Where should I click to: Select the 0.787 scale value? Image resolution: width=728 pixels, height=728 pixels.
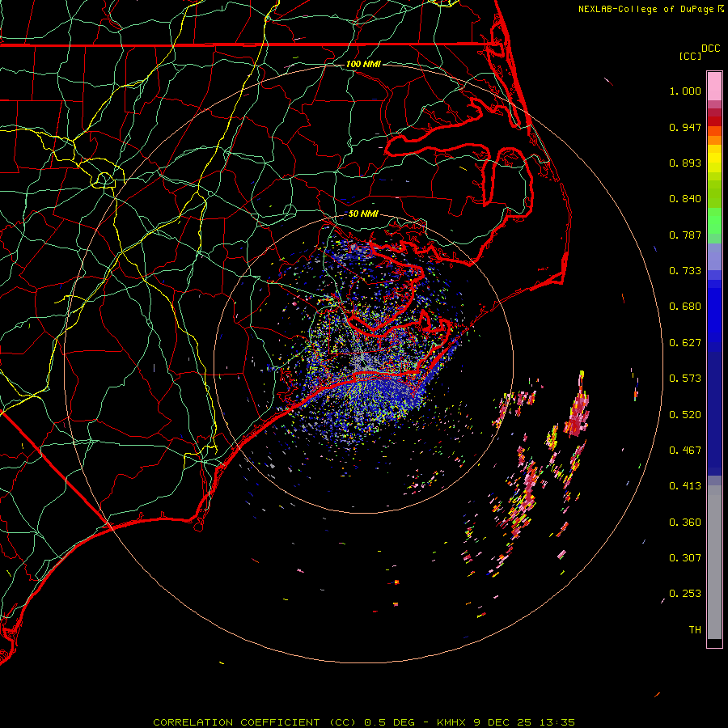685,235
